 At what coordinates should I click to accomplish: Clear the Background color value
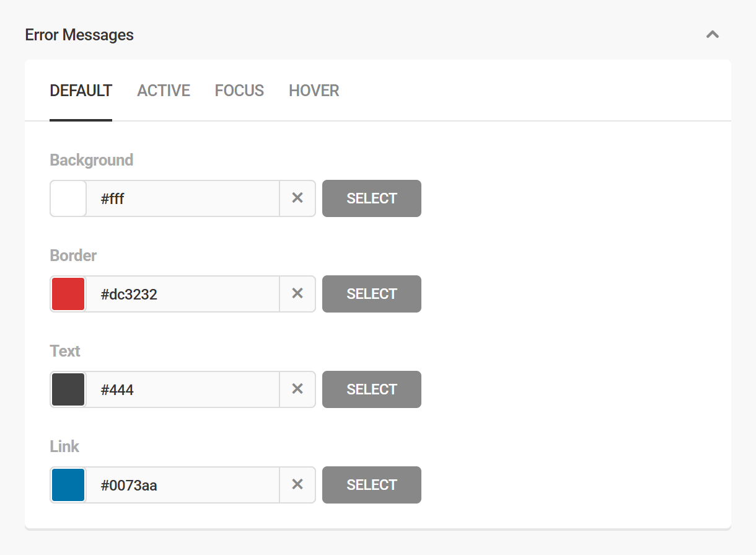297,198
